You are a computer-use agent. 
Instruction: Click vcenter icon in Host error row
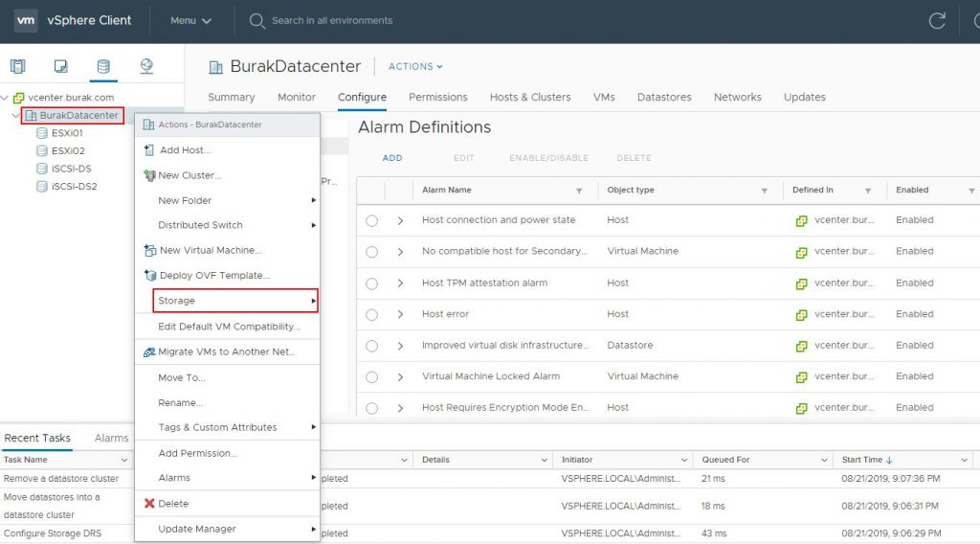(x=801, y=314)
